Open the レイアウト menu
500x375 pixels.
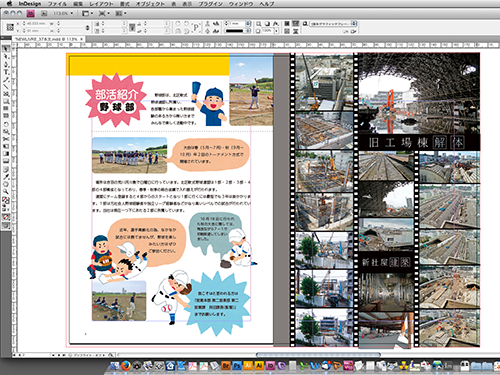click(101, 4)
